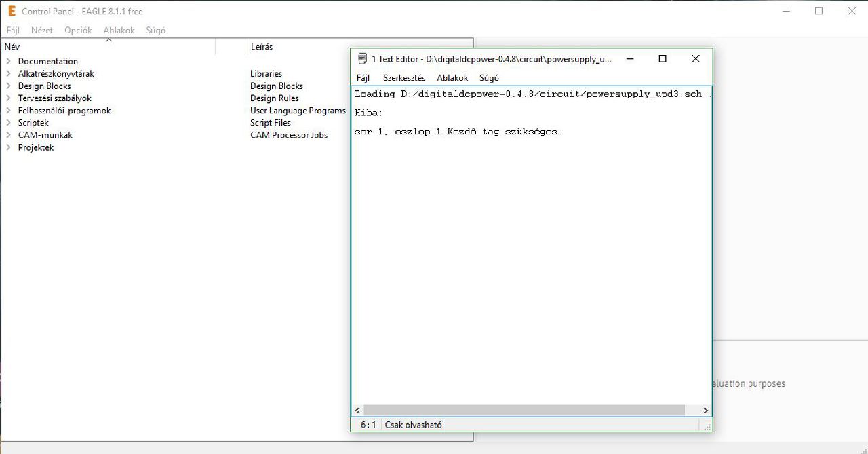Maximize the EAGLE Control Panel window
Viewport: 868px width, 454px height.
pos(818,11)
